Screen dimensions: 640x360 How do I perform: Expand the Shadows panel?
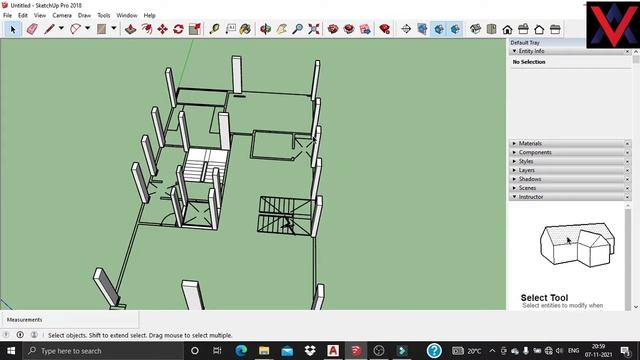pos(514,179)
